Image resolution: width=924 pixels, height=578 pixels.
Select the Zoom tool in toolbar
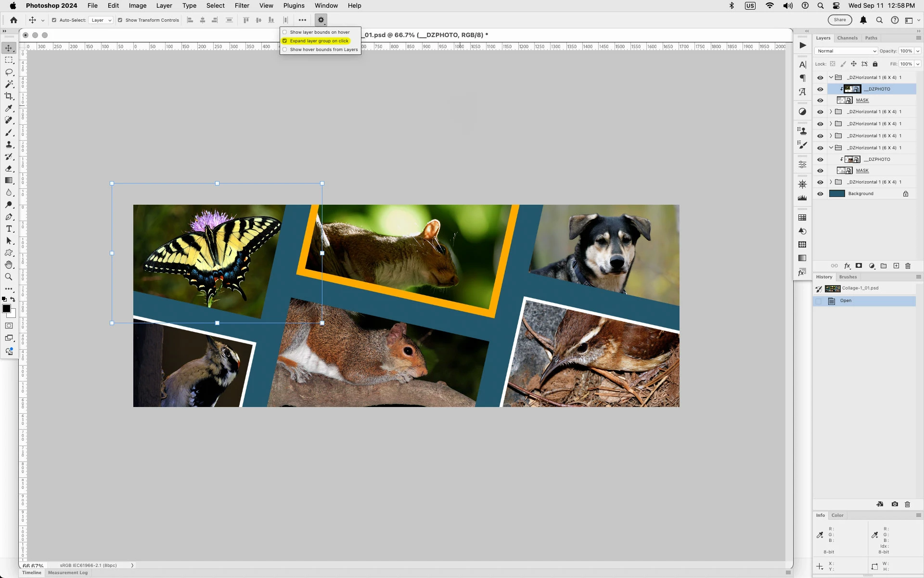(x=9, y=277)
